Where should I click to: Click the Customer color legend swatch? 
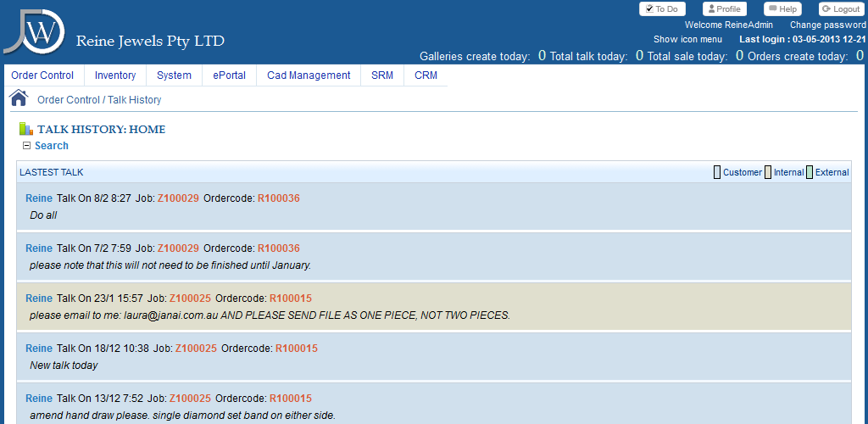point(717,172)
